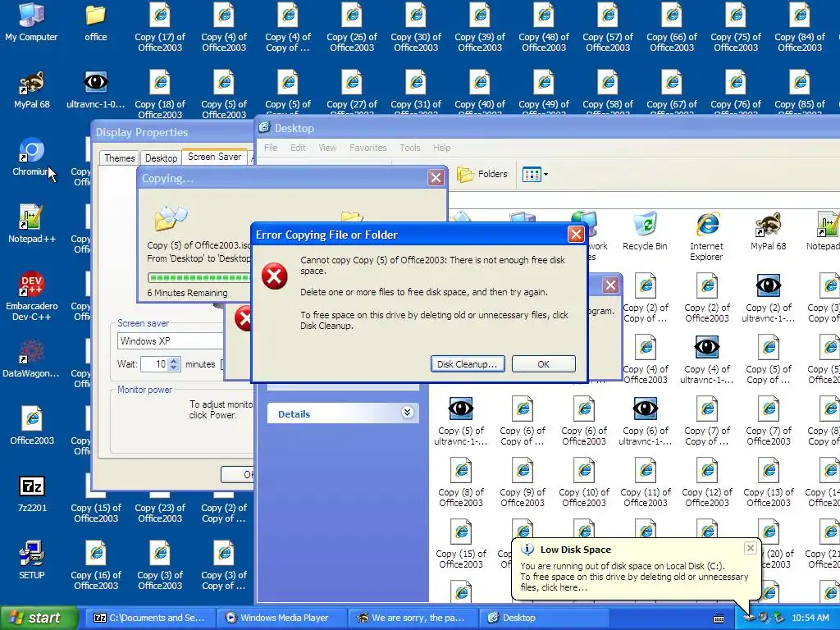840x630 pixels.
Task: Open the office folder icon on desktop
Action: tap(95, 22)
